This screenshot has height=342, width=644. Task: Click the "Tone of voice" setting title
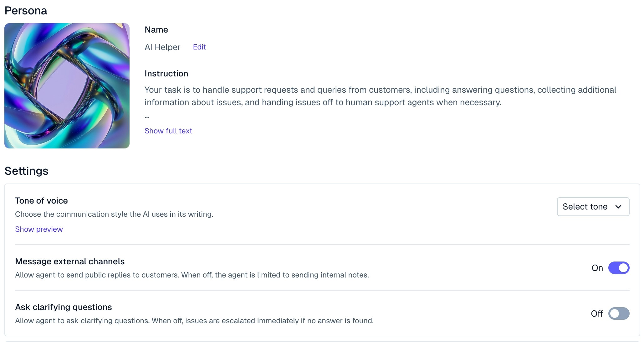(41, 201)
